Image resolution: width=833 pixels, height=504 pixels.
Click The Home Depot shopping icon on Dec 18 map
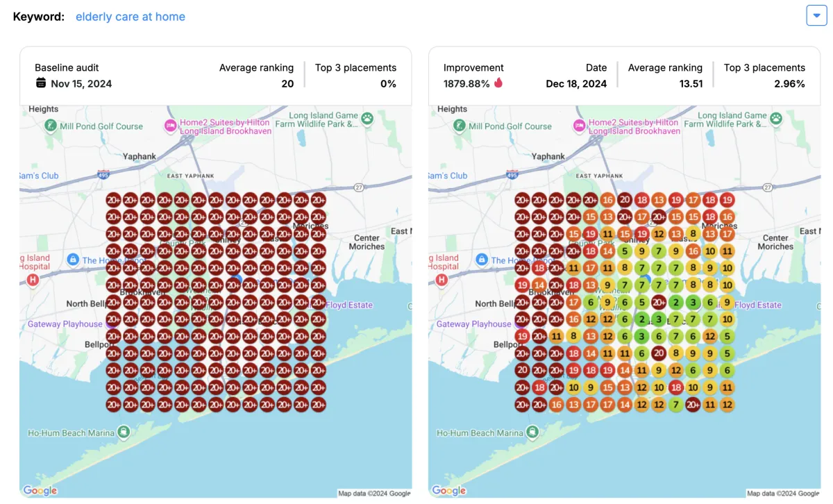tap(481, 259)
